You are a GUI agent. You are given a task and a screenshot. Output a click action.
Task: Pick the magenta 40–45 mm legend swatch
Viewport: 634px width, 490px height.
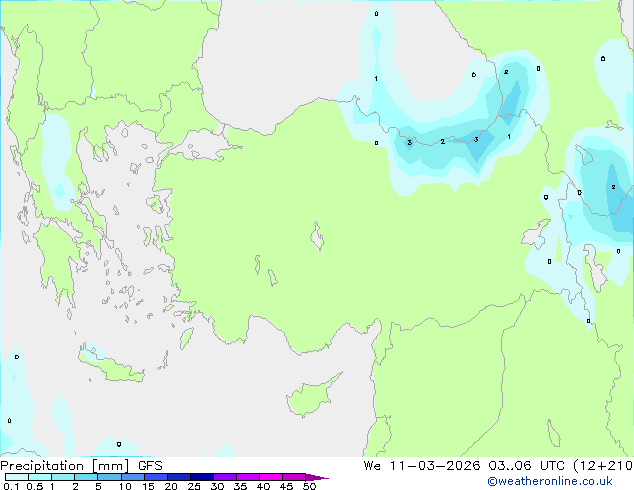[x=271, y=477]
